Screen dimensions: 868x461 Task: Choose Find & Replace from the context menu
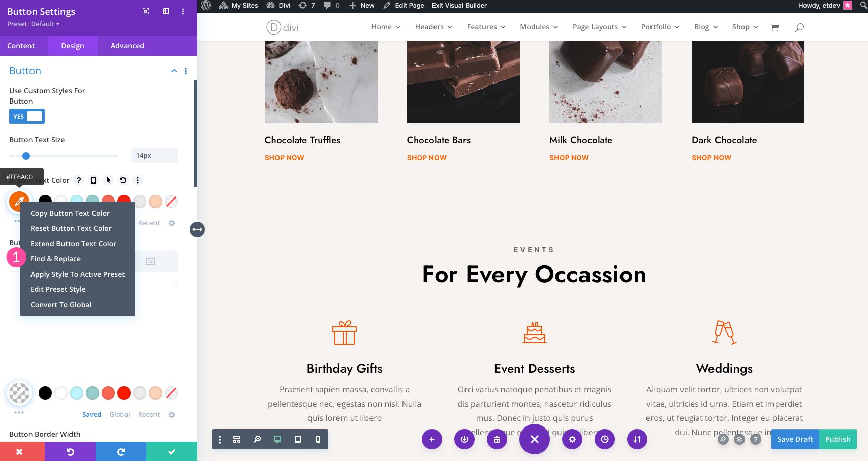pos(55,259)
